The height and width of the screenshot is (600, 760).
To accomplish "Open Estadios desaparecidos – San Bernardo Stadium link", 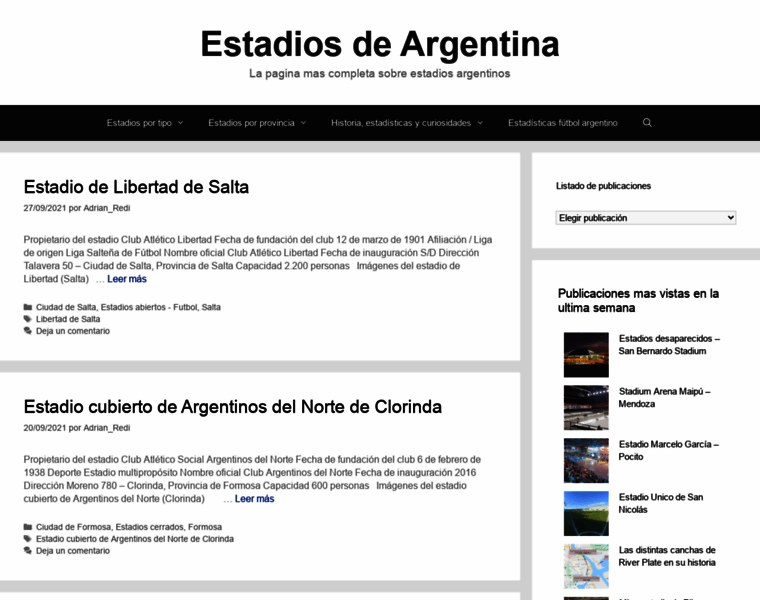I will [669, 345].
